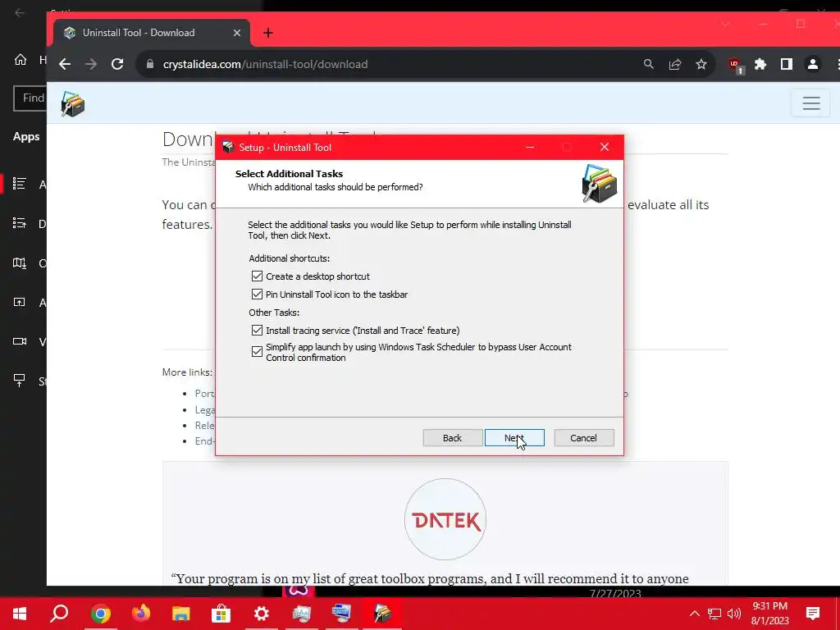Viewport: 840px width, 630px height.
Task: Toggle Simplify app launch Task Scheduler checkbox
Action: [257, 351]
